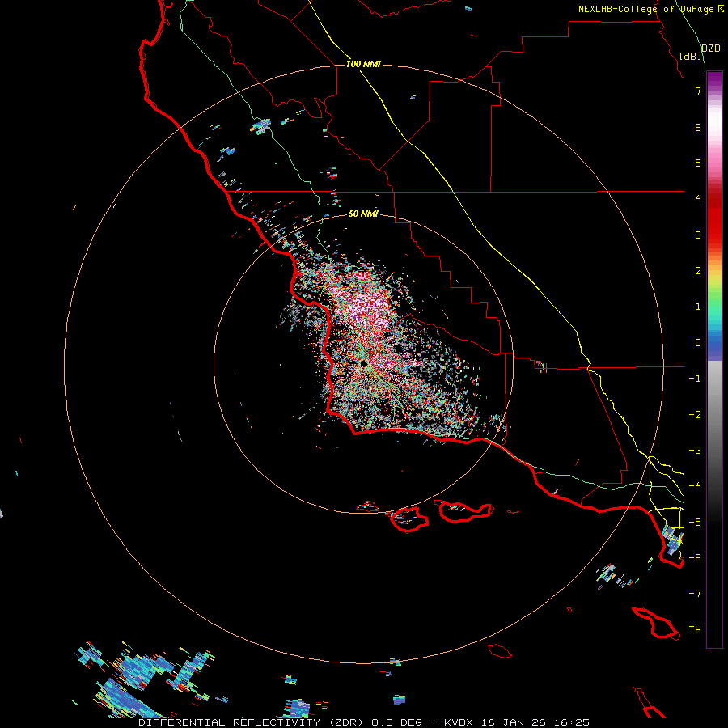Click the '2' value on the color scale
This screenshot has height=728, width=728.
click(698, 271)
